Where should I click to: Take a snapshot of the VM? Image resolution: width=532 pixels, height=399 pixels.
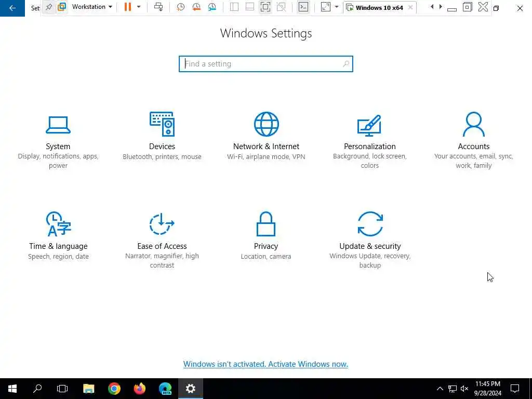(180, 7)
